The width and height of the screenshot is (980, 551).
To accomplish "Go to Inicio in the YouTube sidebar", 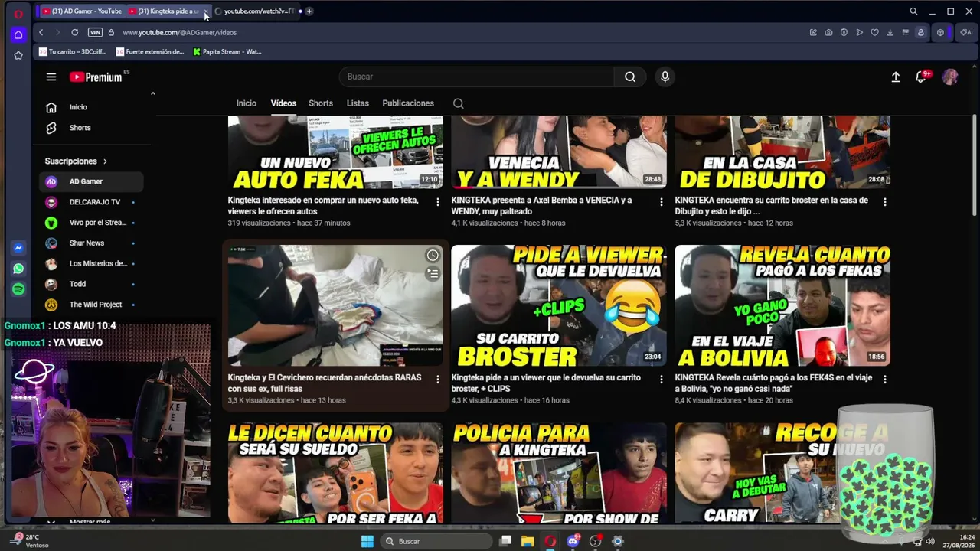I will (x=91, y=107).
